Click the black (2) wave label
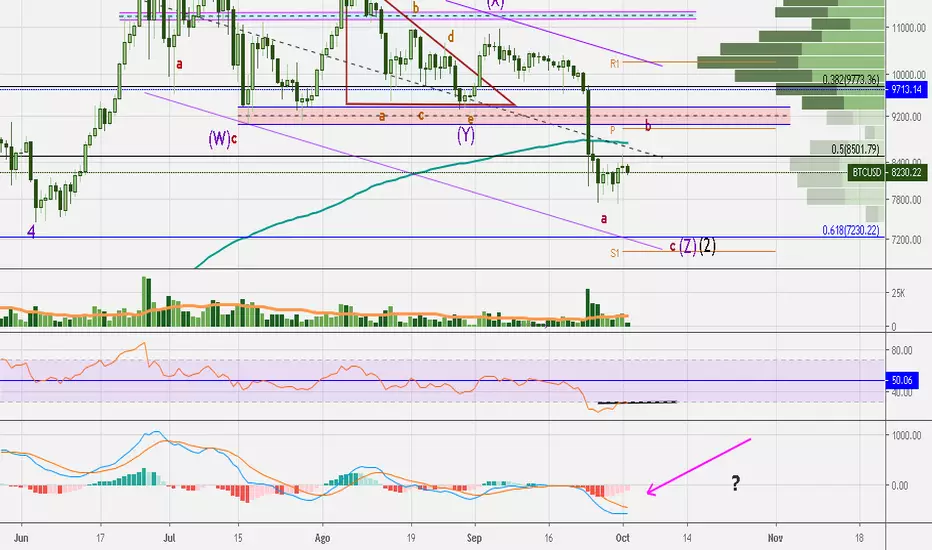The width and height of the screenshot is (932, 550). tap(707, 246)
